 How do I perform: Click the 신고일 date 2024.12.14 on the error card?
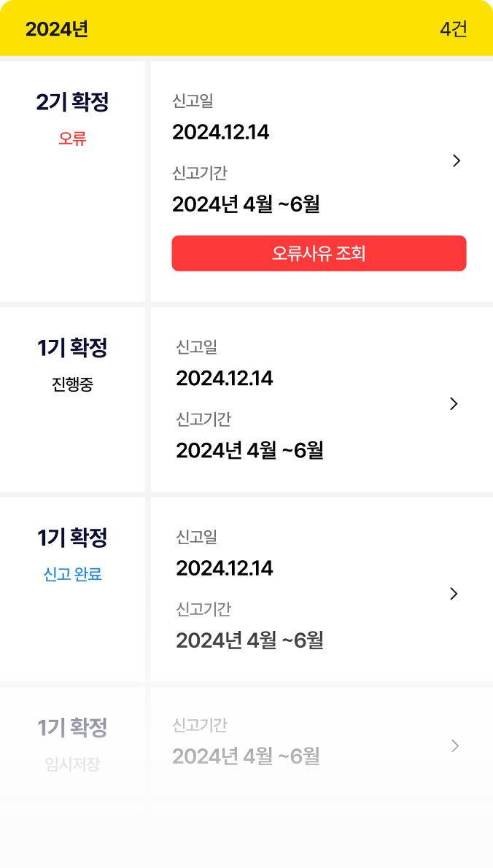tap(221, 132)
